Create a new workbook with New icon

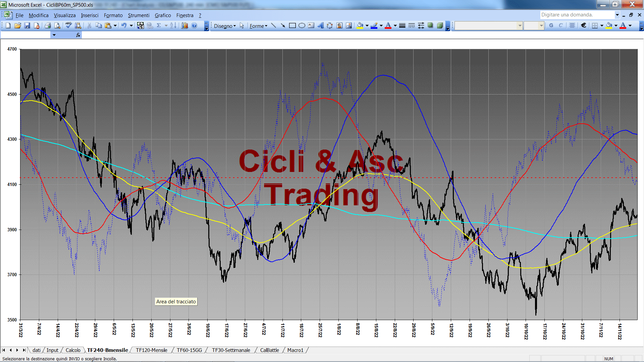[x=8, y=25]
